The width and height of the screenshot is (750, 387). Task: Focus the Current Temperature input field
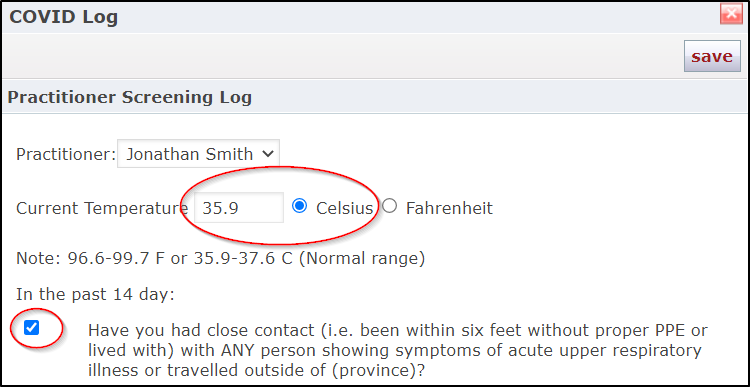coord(239,208)
